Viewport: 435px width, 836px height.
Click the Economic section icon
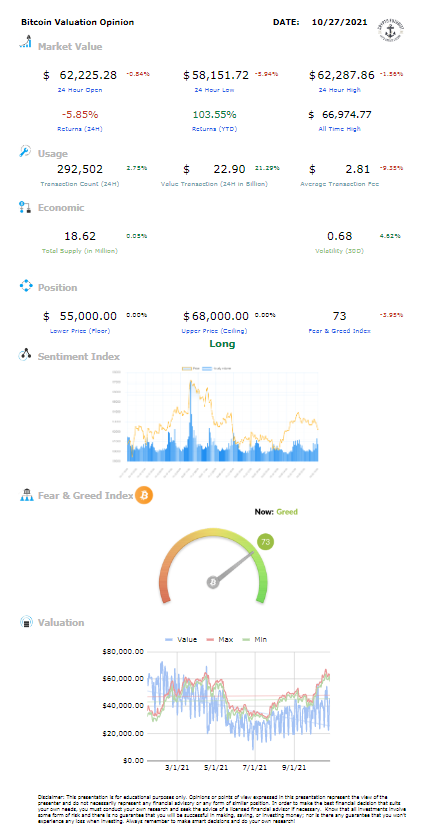[26, 207]
